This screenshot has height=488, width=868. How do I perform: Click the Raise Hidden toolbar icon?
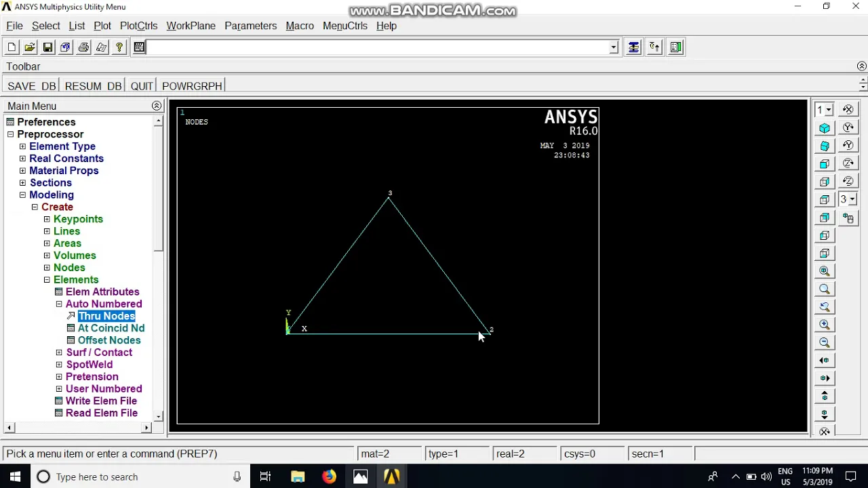(633, 47)
